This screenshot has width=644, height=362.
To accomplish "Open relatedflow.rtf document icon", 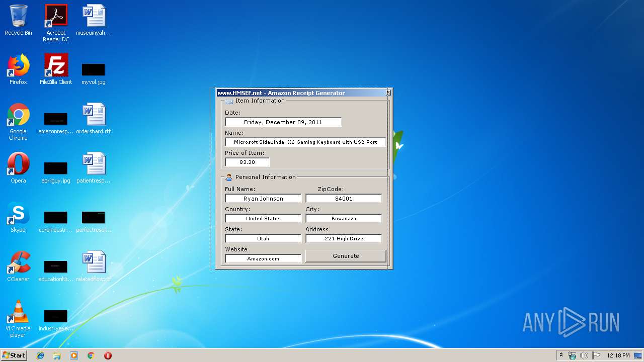I will point(94,266).
